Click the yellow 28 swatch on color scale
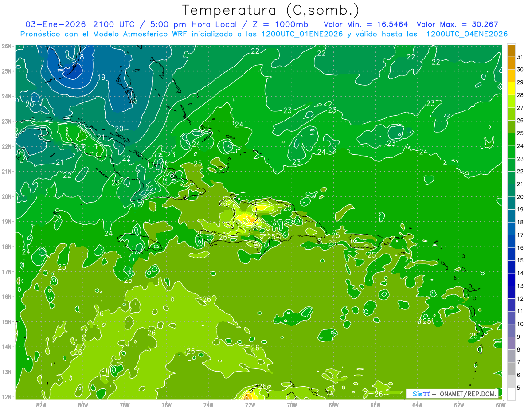The height and width of the screenshot is (411, 532). point(511,89)
